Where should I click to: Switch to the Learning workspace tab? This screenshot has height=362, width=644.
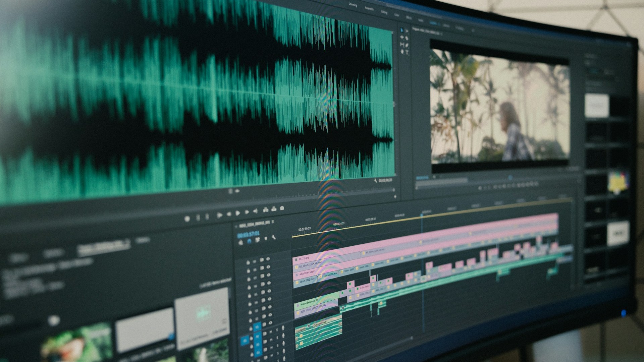click(353, 5)
